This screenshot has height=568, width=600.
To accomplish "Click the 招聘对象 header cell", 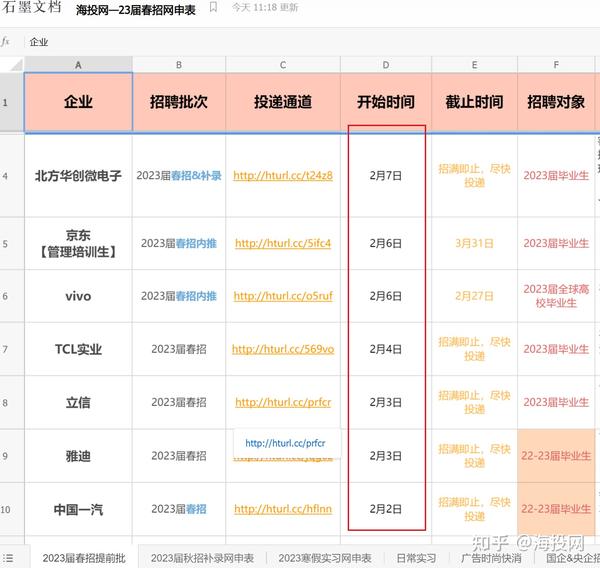I will [x=556, y=102].
